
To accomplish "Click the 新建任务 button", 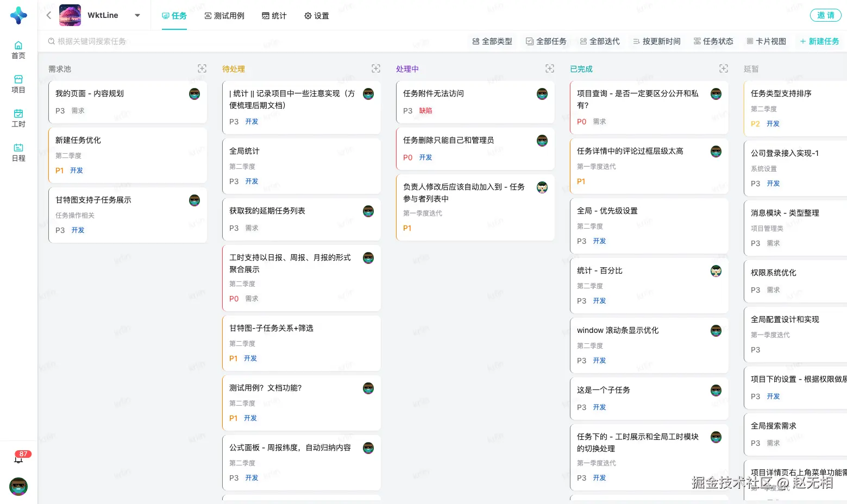I will [819, 41].
